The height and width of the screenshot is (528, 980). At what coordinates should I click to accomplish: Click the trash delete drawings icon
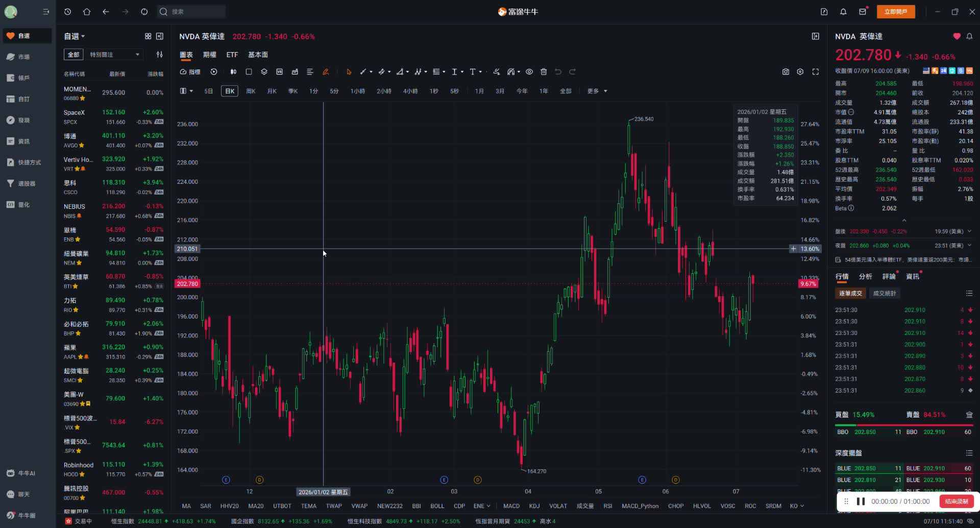point(544,72)
